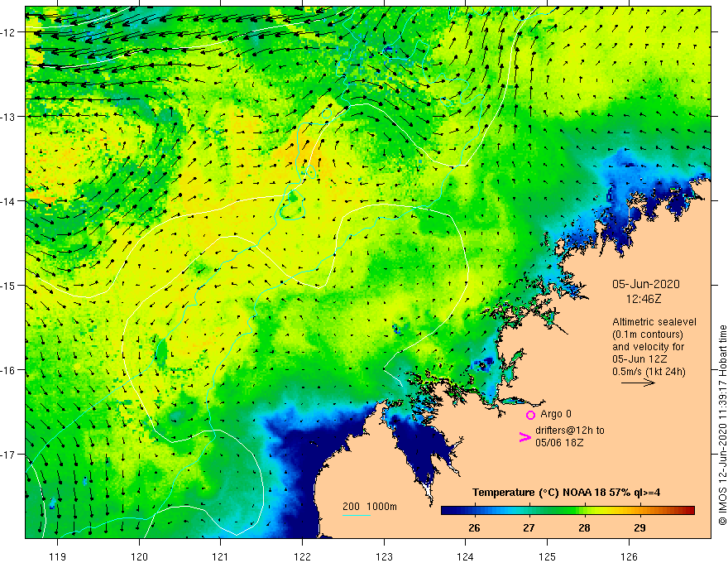Viewport: 728px width, 563px height.
Task: Click the '05-Jun 12Z' legend text
Action: click(x=639, y=359)
